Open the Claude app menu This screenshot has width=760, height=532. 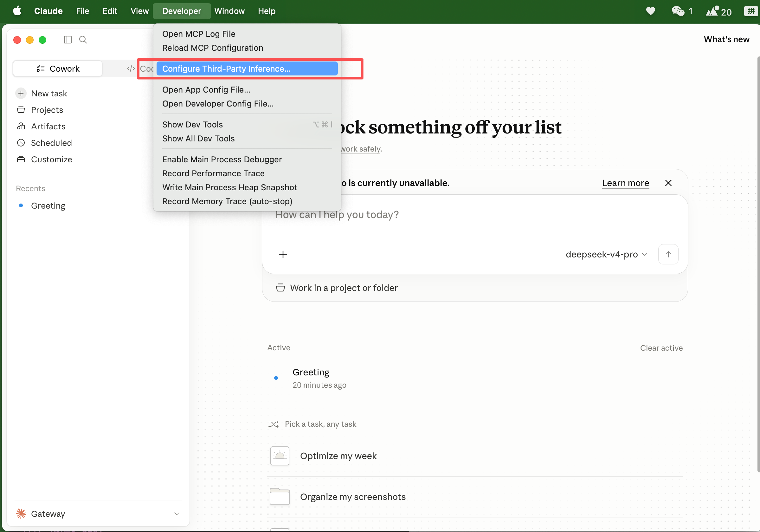pos(48,11)
